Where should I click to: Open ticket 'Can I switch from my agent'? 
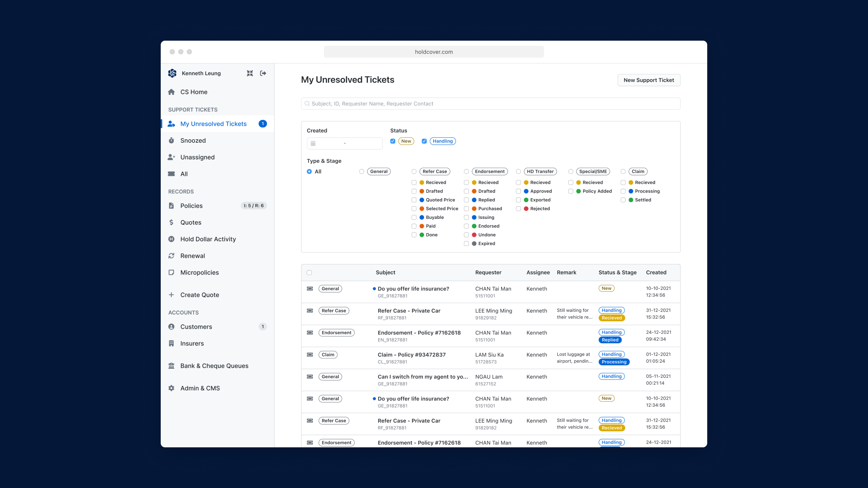[422, 377]
